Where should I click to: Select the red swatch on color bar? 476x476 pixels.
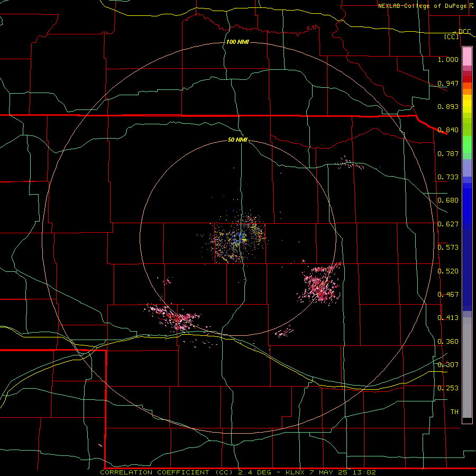(x=467, y=79)
